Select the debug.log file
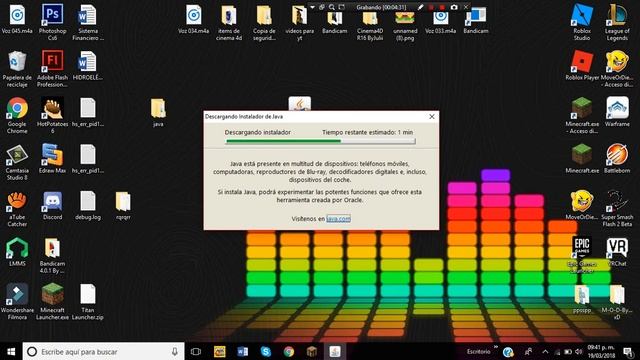 [88, 205]
